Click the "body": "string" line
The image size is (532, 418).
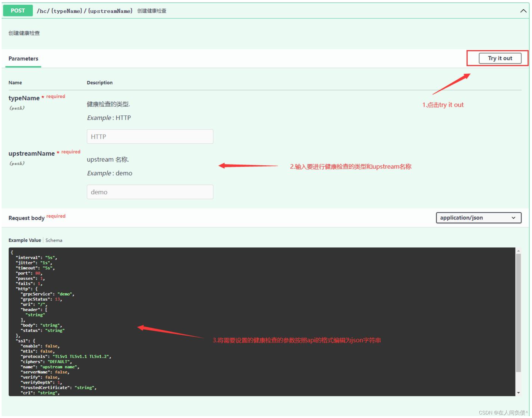(x=41, y=325)
